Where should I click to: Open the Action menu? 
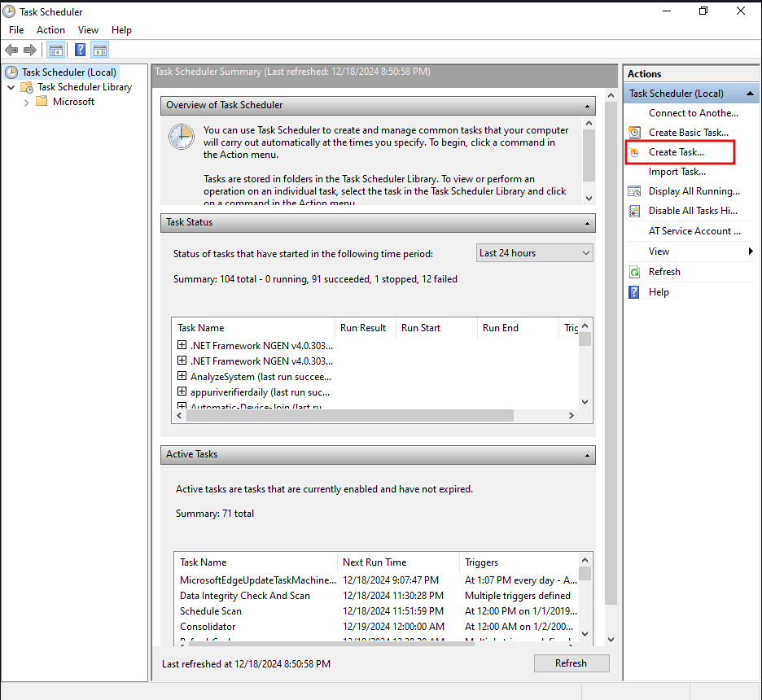(x=50, y=30)
